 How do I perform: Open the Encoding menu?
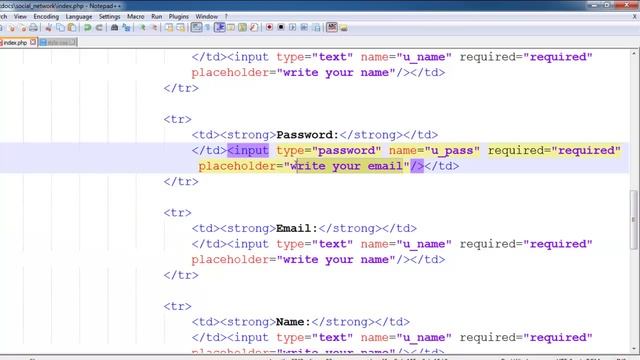click(x=46, y=17)
